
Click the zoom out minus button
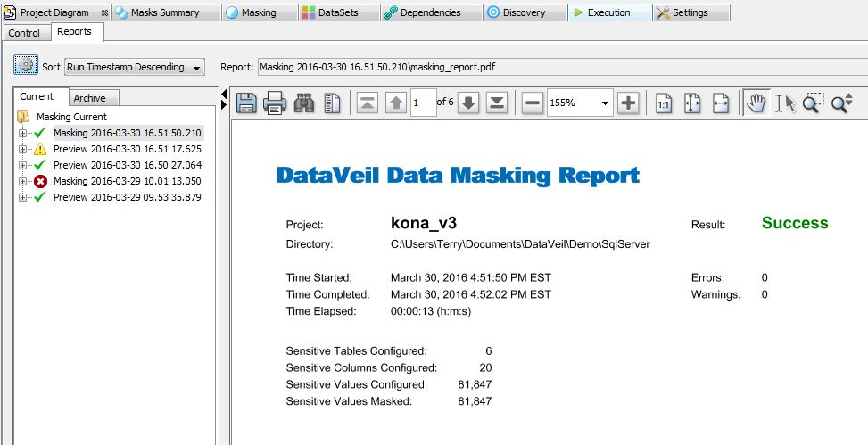532,103
